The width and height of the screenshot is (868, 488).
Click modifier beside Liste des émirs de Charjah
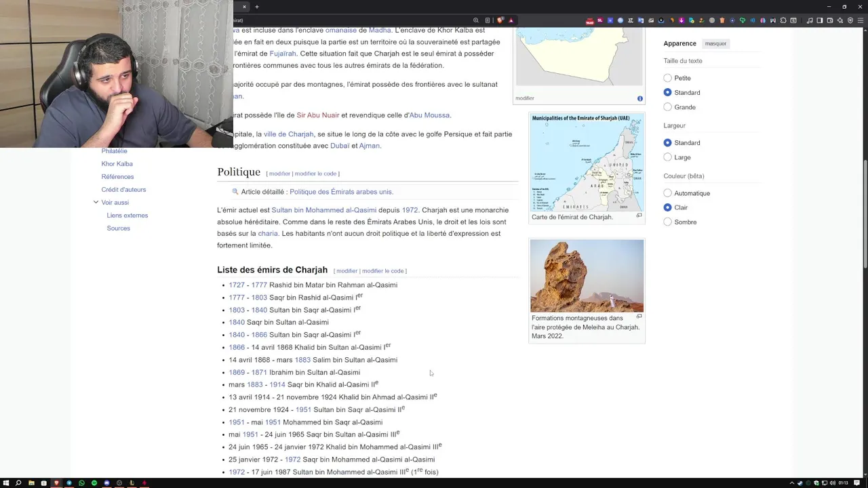pyautogui.click(x=347, y=271)
